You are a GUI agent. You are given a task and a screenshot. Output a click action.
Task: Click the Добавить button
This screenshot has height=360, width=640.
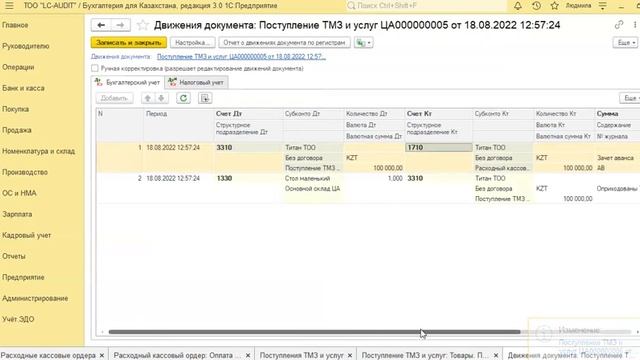(114, 98)
